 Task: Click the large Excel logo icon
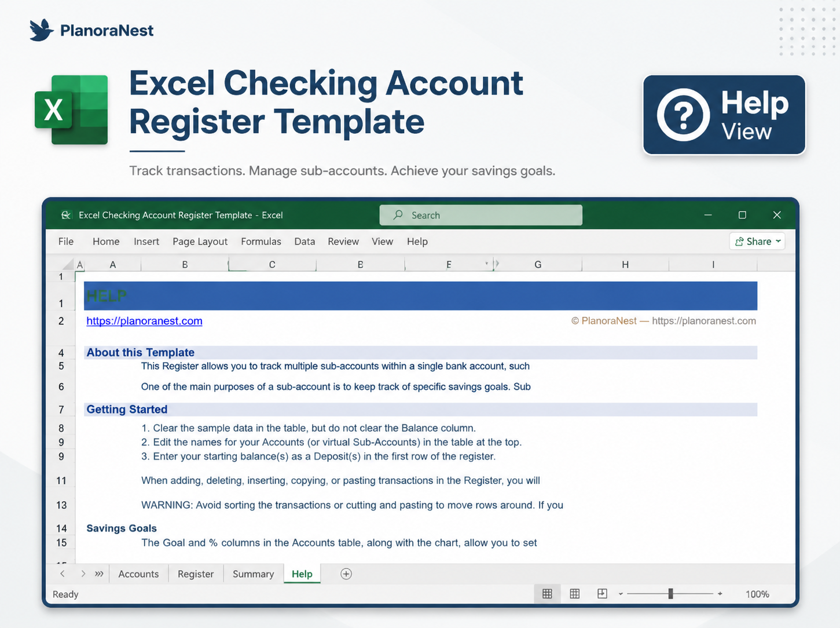[x=72, y=109]
